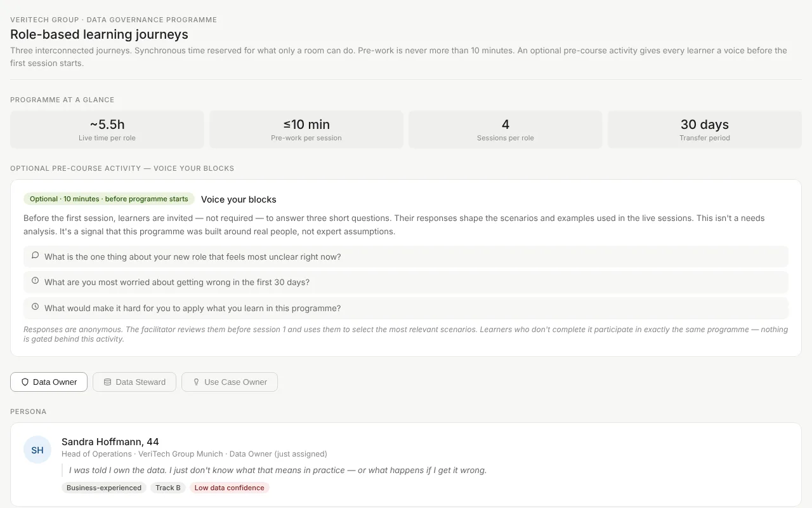Click the 'PERSONA' section label
Image resolution: width=812 pixels, height=508 pixels.
point(29,411)
